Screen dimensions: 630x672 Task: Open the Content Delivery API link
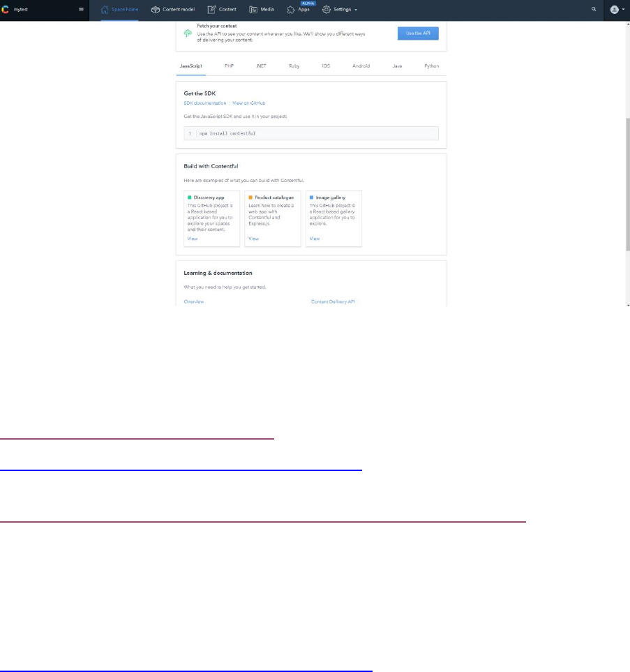[333, 301]
